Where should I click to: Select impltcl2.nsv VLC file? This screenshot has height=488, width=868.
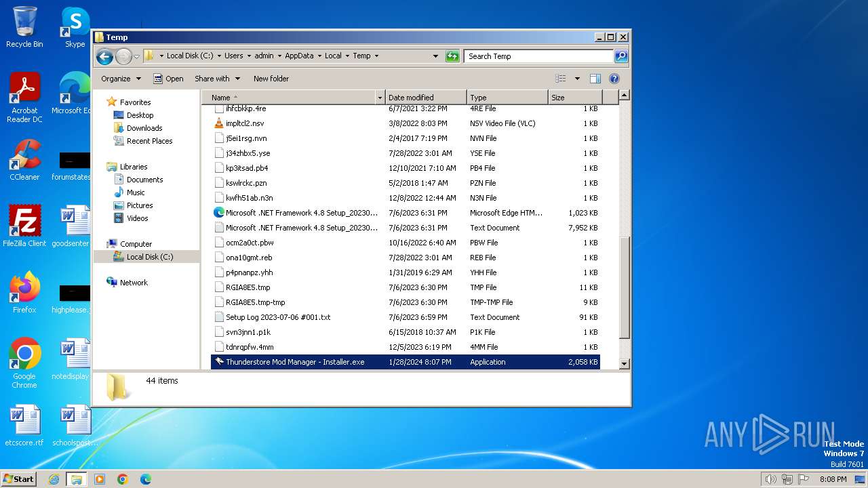405,123
